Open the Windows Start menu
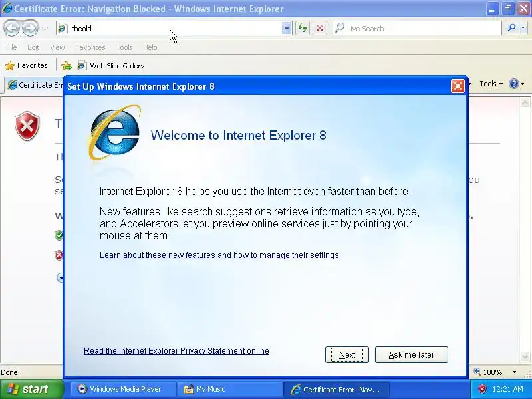532x399 pixels. coord(31,389)
